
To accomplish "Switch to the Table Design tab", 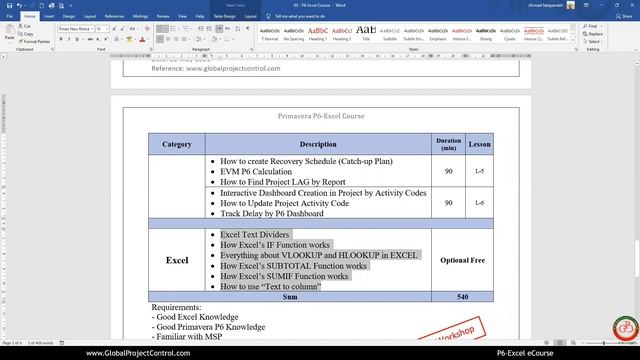I will pos(224,16).
